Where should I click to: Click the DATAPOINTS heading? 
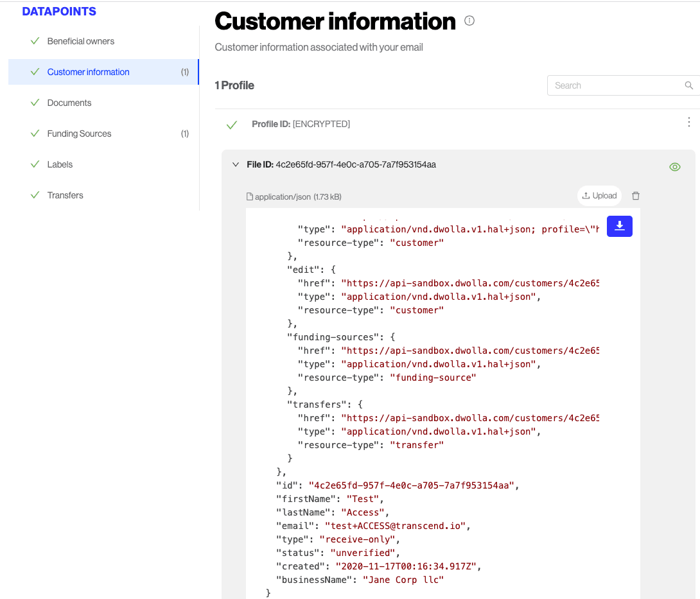tap(59, 12)
